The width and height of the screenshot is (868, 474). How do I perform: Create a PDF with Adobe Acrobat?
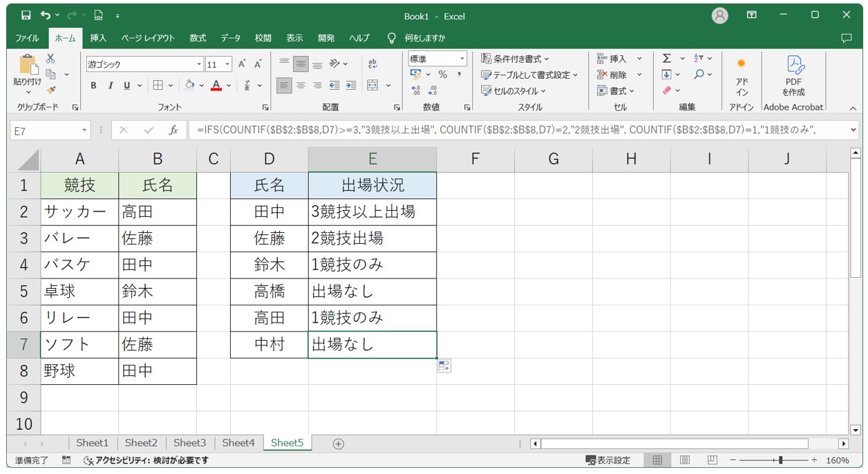coord(793,77)
